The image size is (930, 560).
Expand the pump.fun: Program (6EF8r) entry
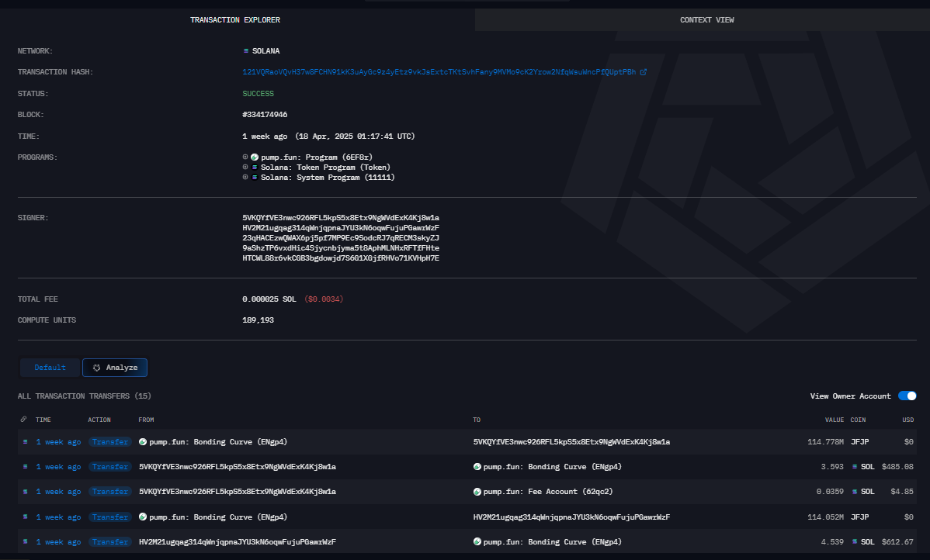245,157
